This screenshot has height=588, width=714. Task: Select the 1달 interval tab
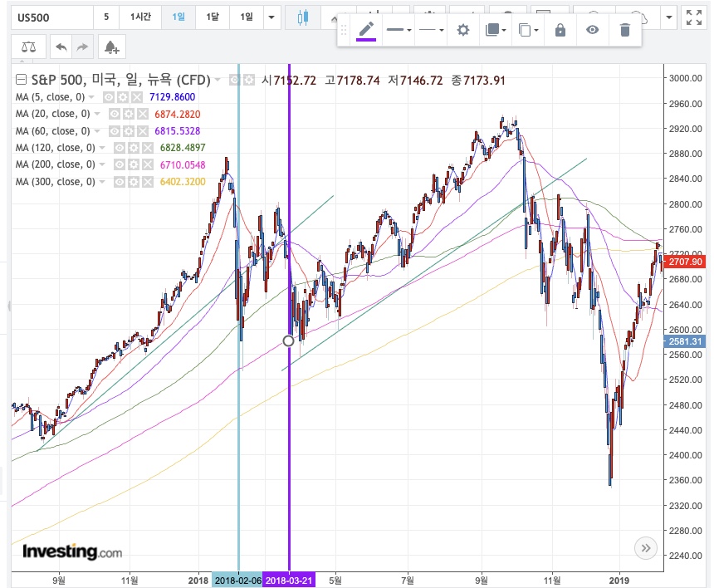(x=213, y=17)
